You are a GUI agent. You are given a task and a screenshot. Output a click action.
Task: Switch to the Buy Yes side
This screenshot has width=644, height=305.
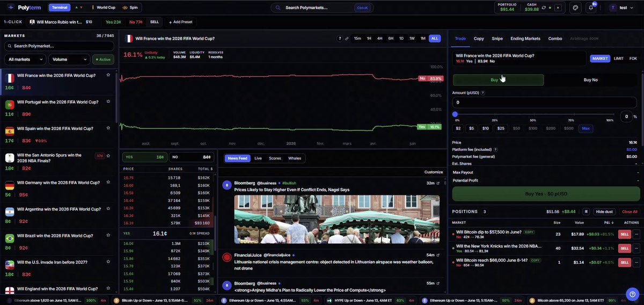click(498, 80)
